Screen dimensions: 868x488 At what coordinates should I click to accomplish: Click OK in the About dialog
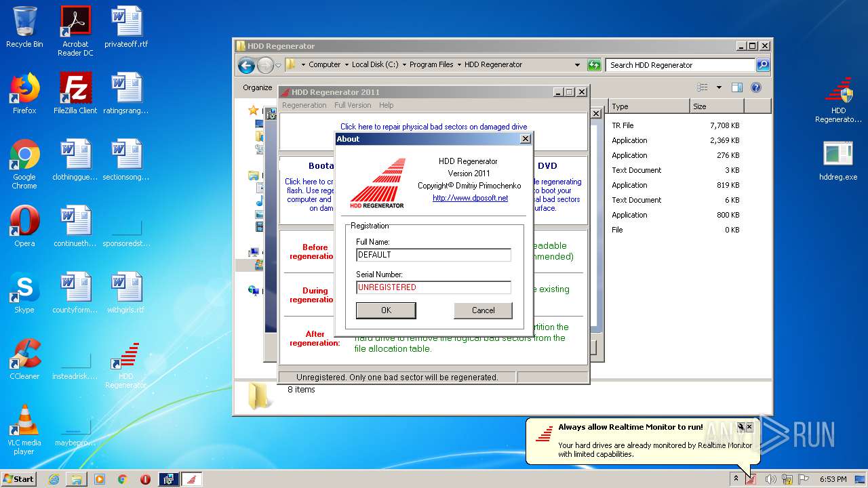[x=386, y=310]
